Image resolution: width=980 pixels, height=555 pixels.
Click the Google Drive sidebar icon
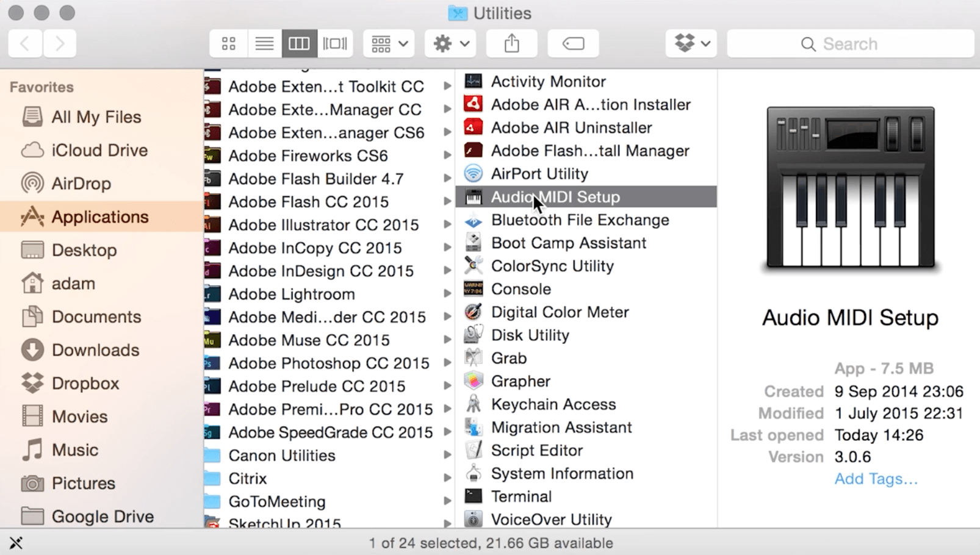pyautogui.click(x=32, y=516)
